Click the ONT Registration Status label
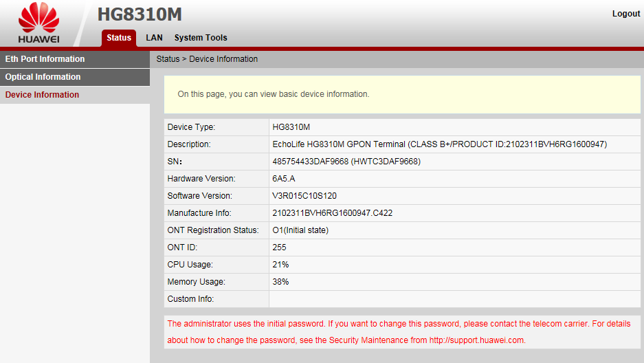 pyautogui.click(x=213, y=230)
